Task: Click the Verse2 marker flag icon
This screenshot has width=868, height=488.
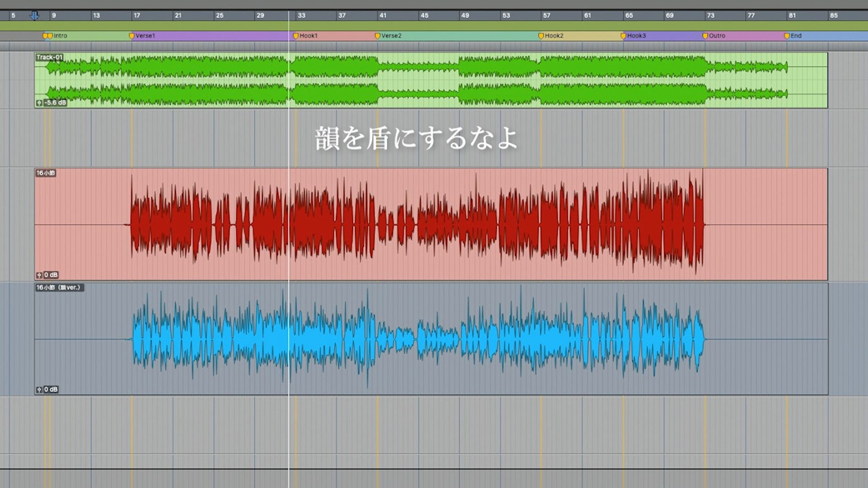Action: point(378,36)
